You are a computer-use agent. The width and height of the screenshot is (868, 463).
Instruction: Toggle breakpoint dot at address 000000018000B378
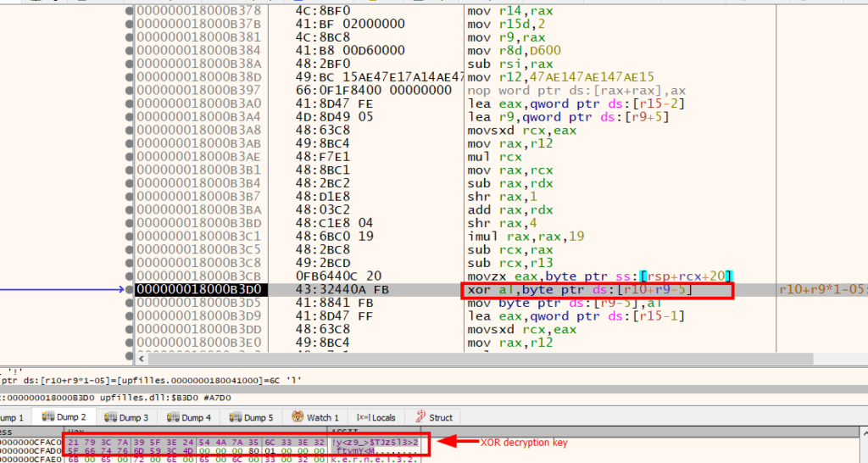pyautogui.click(x=129, y=11)
